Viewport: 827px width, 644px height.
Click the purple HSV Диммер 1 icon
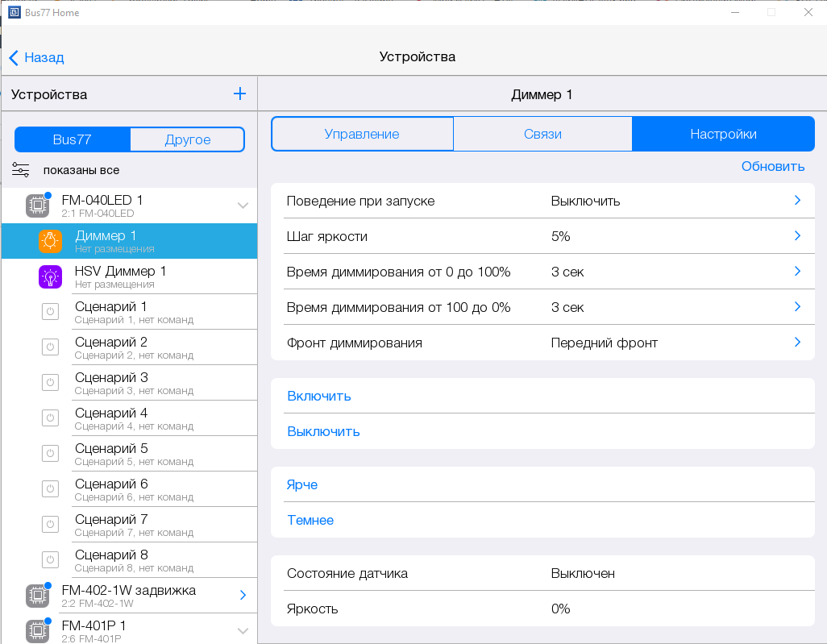point(50,276)
